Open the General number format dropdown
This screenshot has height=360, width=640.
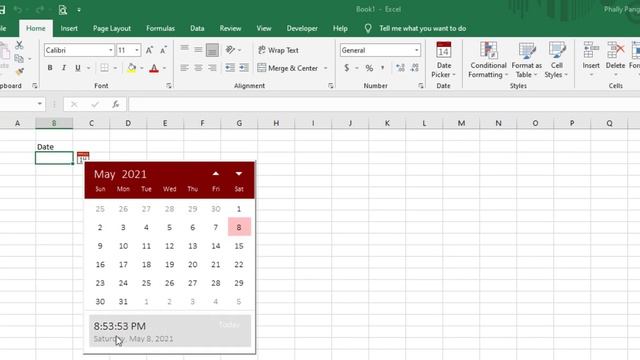click(x=416, y=50)
